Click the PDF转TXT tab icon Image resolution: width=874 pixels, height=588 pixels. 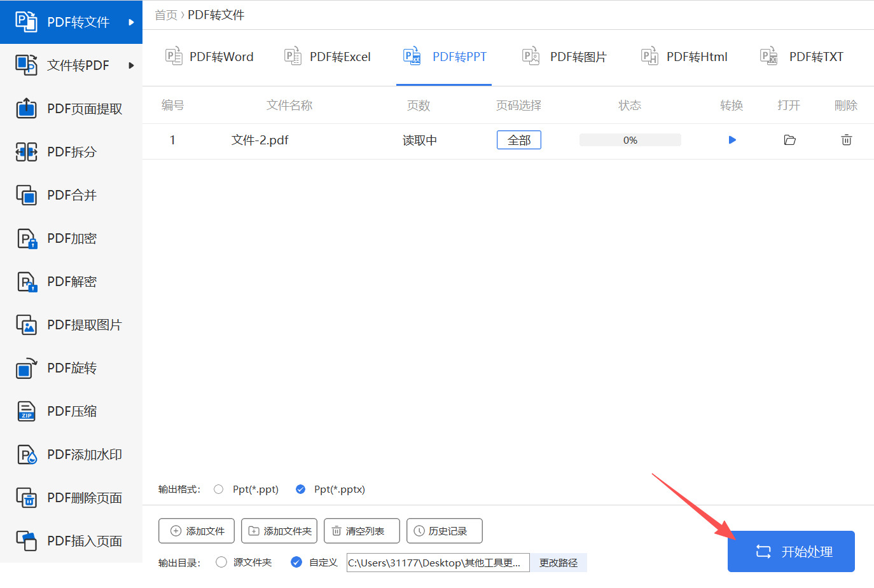click(x=769, y=57)
